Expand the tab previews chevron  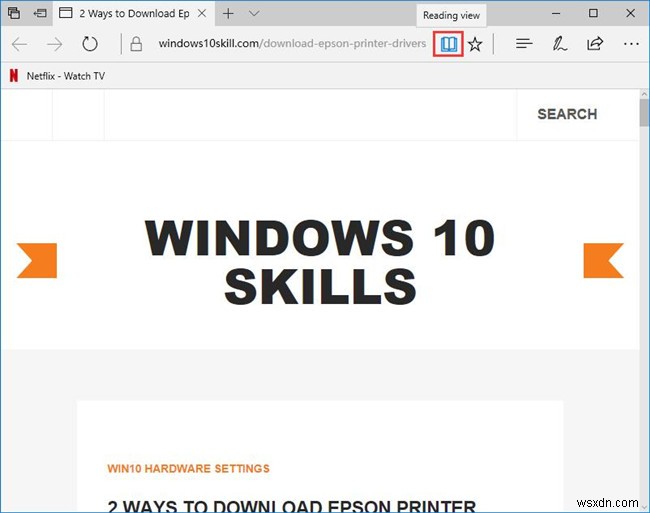254,14
